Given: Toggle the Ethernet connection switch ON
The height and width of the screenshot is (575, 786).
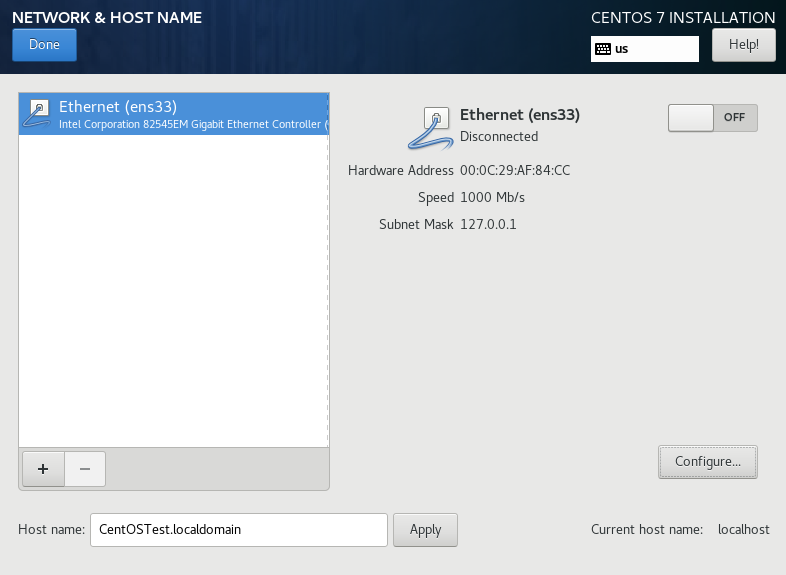Looking at the screenshot, I should click(x=712, y=118).
